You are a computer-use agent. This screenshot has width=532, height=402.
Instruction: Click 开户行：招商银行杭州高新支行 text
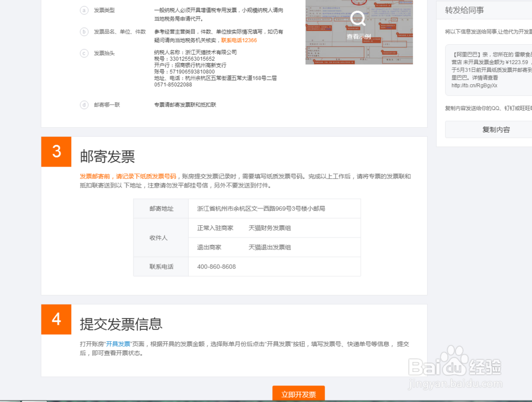190,65
